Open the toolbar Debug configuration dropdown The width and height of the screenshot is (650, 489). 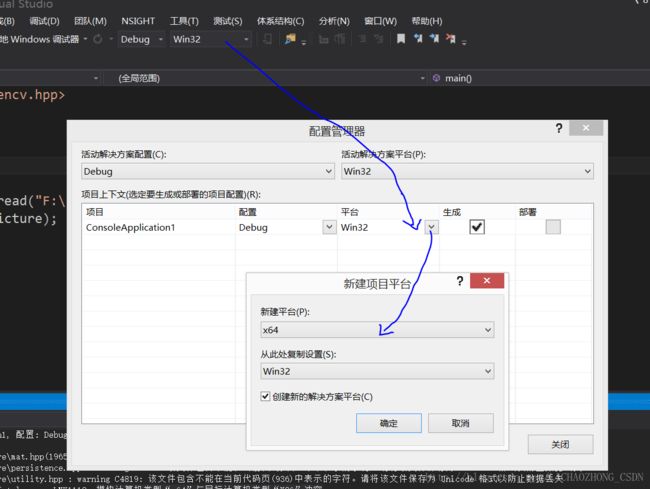[142, 39]
